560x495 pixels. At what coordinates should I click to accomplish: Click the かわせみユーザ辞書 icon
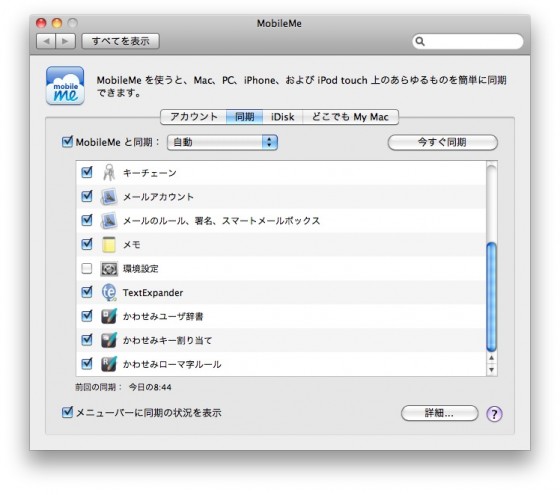tap(109, 316)
